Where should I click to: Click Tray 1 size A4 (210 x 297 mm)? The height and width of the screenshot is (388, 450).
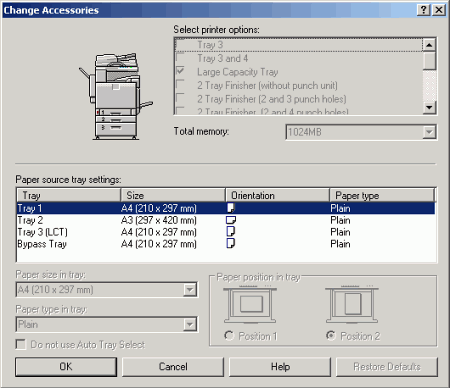[159, 208]
